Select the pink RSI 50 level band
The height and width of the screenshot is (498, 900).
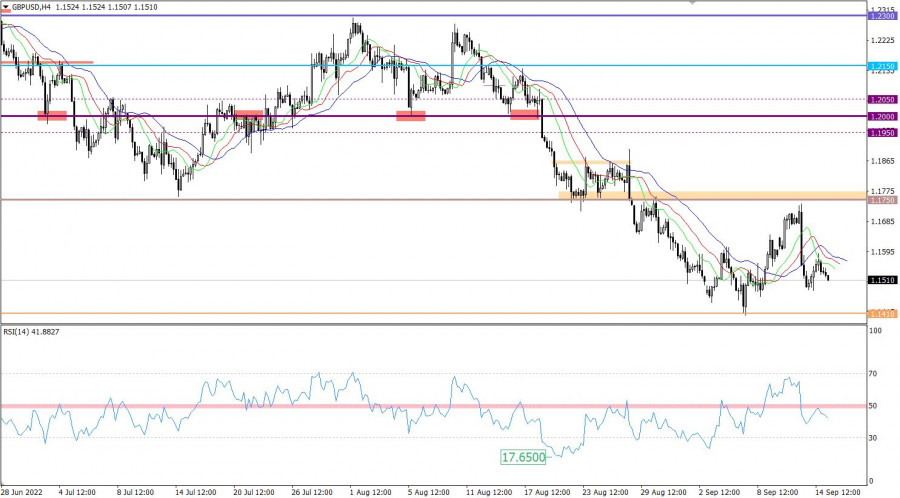[430, 405]
